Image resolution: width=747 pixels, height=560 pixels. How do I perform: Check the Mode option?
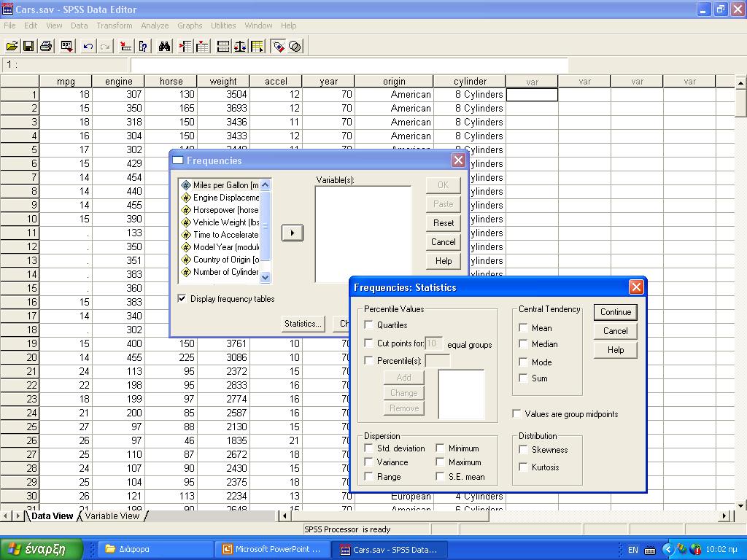pos(523,362)
